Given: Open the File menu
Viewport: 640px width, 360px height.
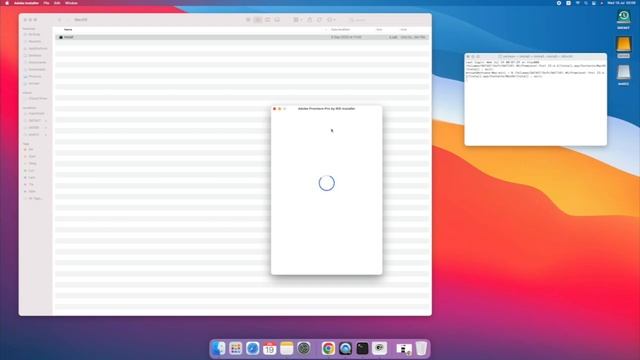Looking at the screenshot, I should pos(46,3).
